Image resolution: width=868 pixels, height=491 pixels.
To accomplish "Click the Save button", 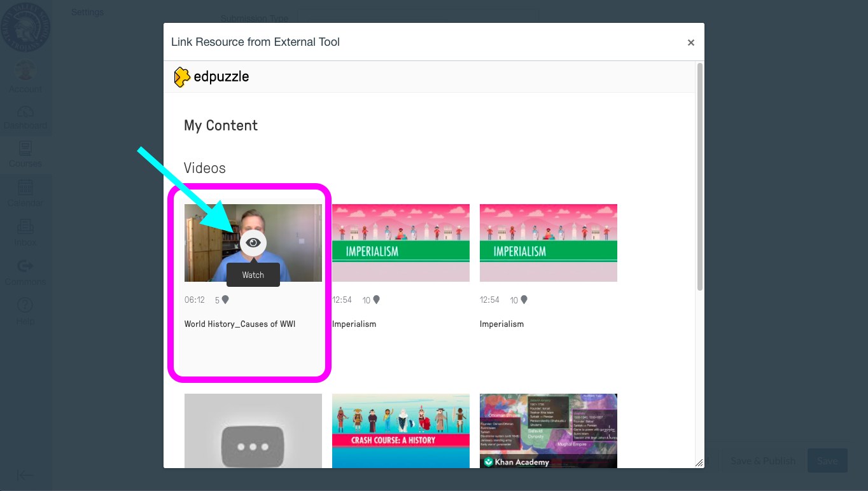I will pos(827,460).
